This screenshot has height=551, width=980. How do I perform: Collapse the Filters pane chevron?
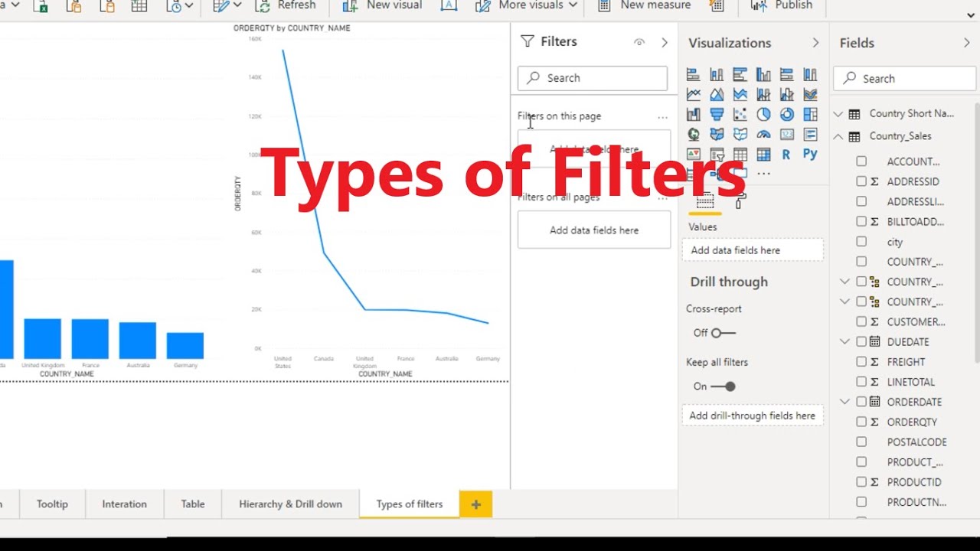click(x=665, y=42)
